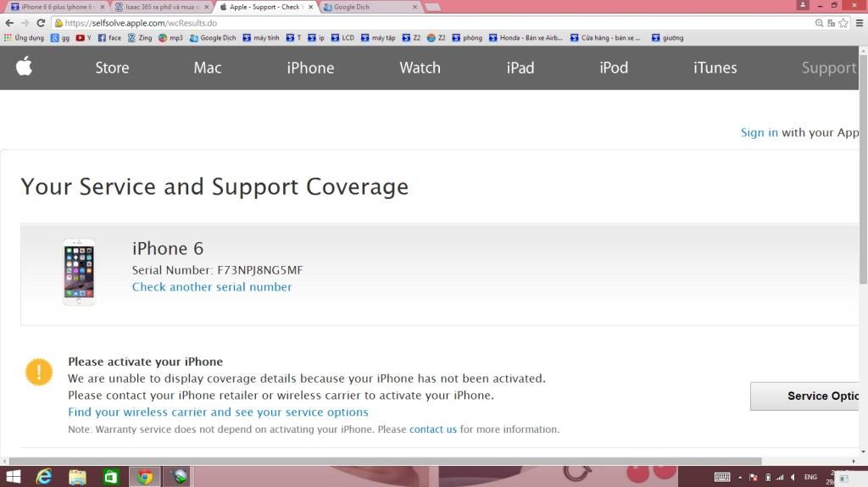
Task: Open the ENG language selector in the tray
Action: (810, 478)
